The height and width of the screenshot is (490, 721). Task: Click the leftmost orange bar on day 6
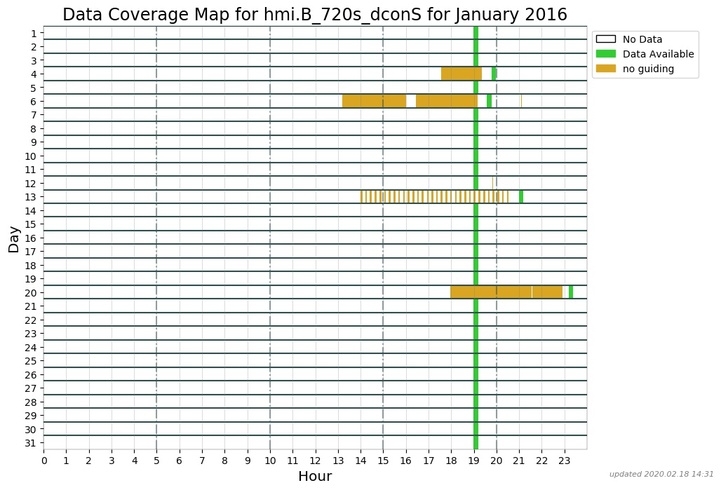pos(374,101)
